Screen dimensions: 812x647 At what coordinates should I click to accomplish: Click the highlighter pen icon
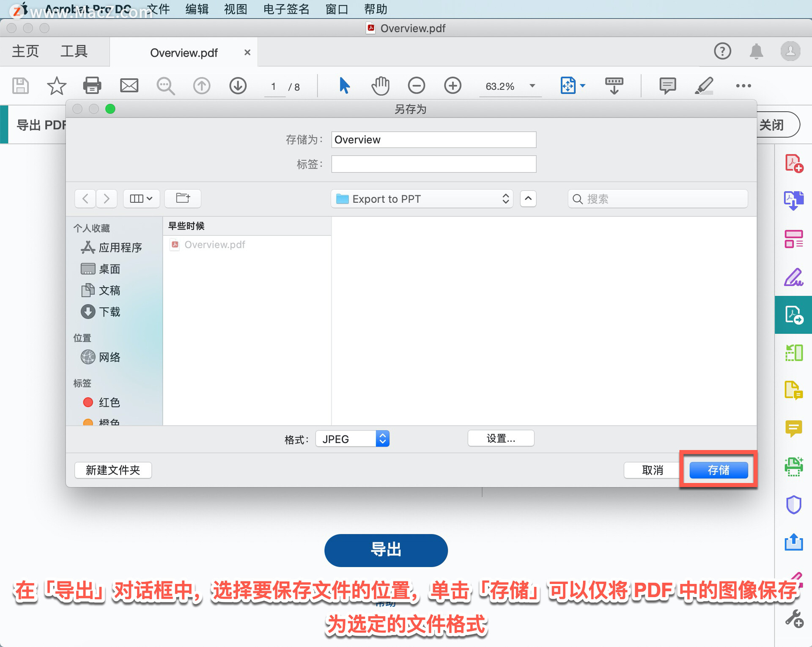[x=704, y=86]
